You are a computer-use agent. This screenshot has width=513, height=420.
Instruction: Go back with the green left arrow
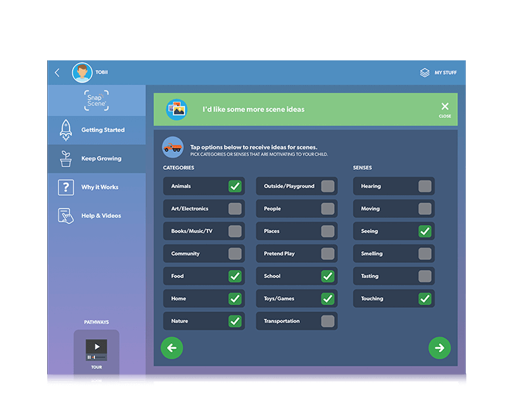click(x=172, y=348)
